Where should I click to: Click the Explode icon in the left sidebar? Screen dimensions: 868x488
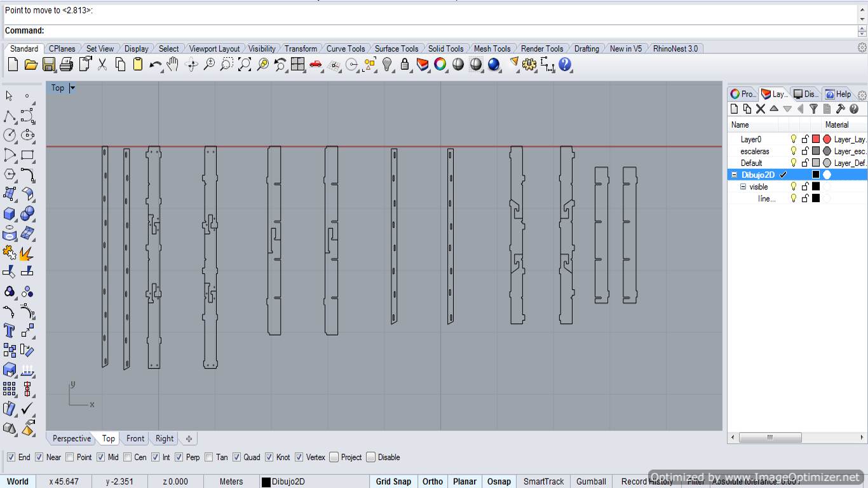pyautogui.click(x=27, y=253)
